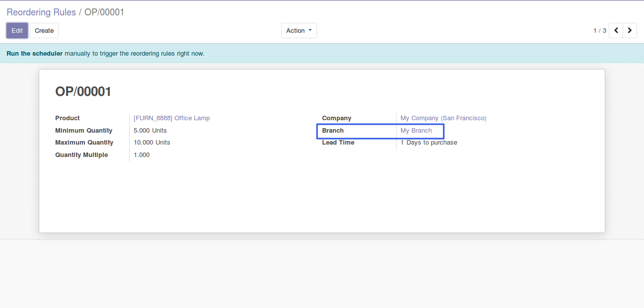
Task: Go to next record arrow
Action: click(630, 31)
